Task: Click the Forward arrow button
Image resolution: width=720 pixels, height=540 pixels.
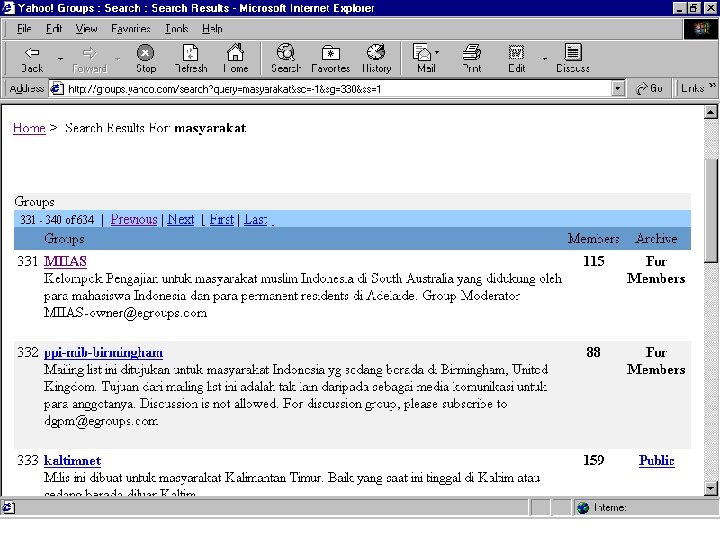Action: click(90, 59)
